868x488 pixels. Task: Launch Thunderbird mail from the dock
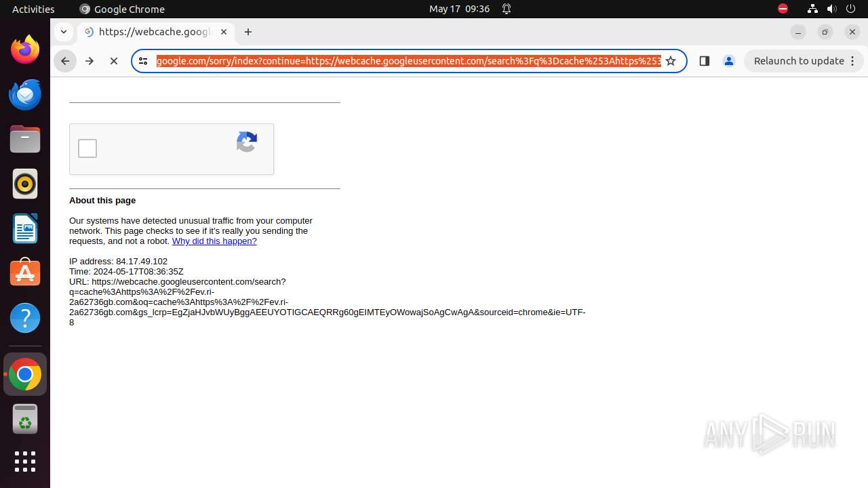(x=25, y=94)
